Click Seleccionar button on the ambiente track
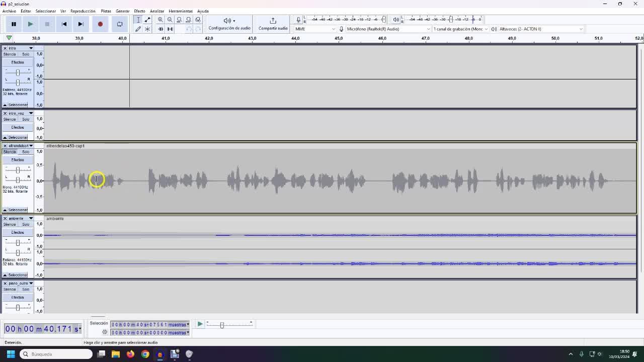 click(18, 275)
